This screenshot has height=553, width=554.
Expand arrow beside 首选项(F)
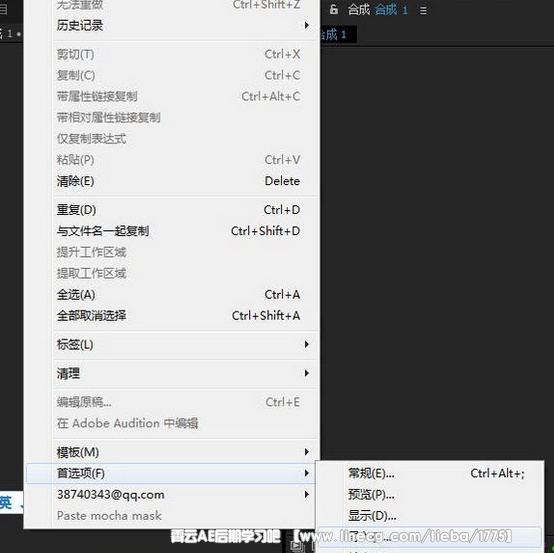(x=307, y=473)
